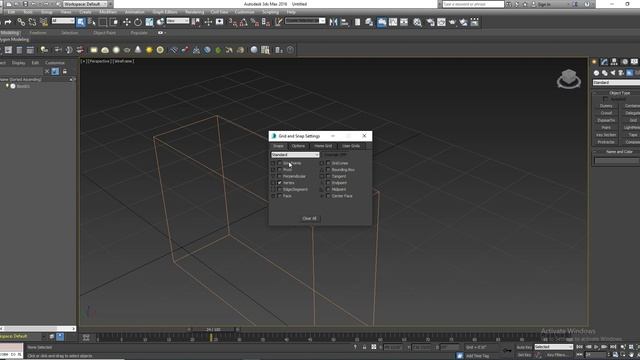Open the Graph Editors menu
The image size is (640, 360).
[165, 12]
